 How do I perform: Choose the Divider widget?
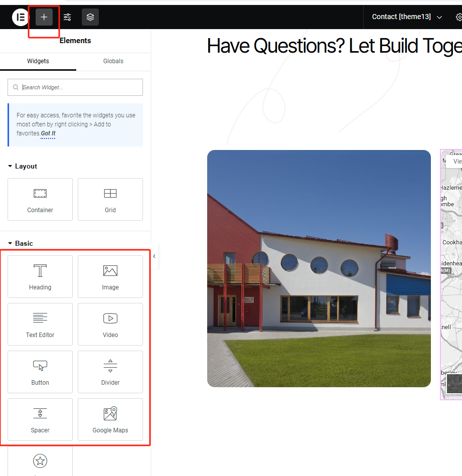click(x=110, y=372)
